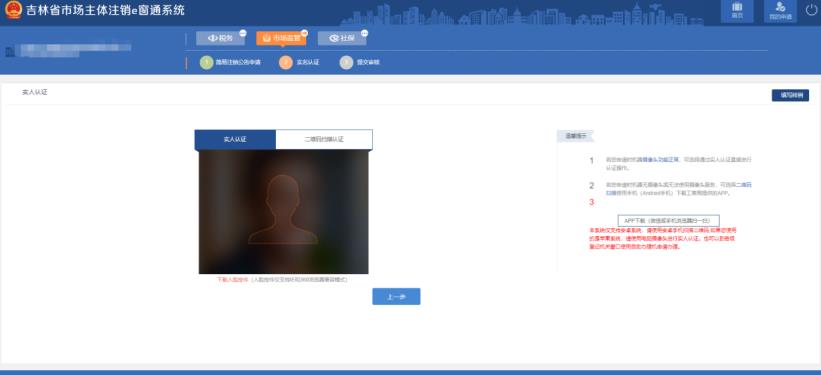
Task: Click step 2 orange circle 实名认证
Action: (286, 62)
